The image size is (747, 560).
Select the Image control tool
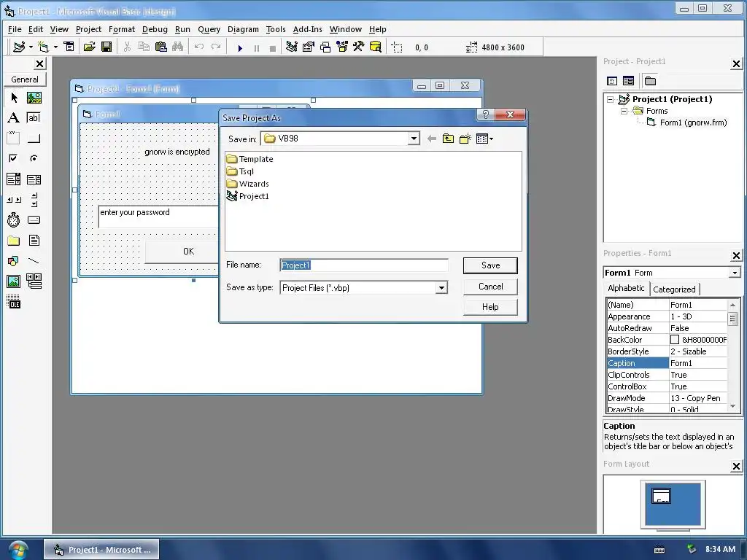[14, 281]
